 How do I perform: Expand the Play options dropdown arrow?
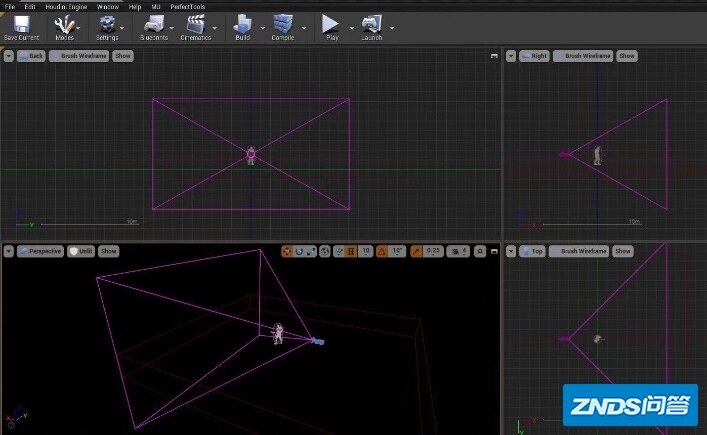pos(352,28)
